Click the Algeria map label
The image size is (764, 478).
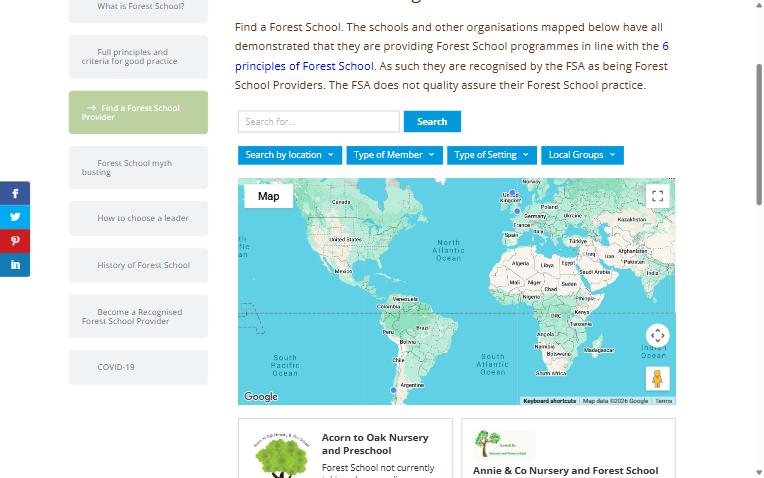(520, 263)
